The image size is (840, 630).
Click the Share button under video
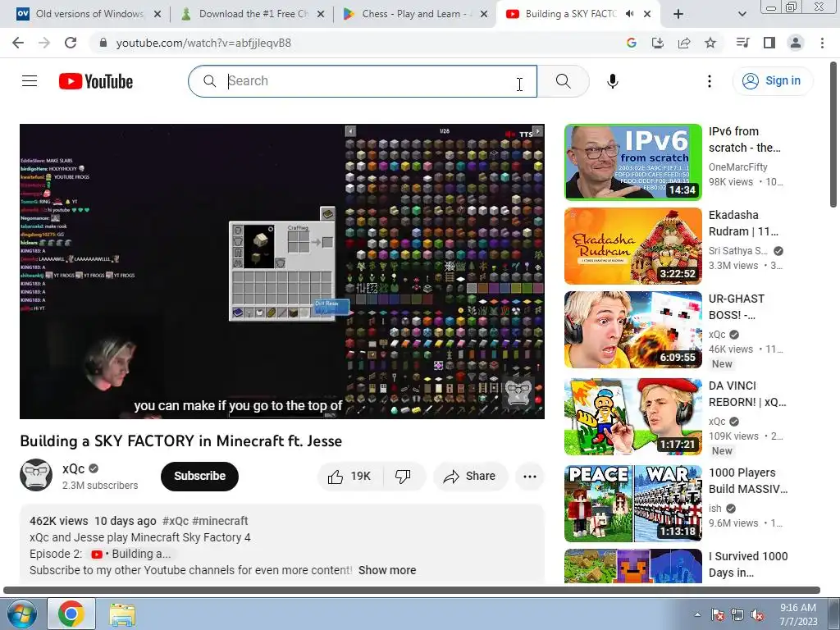tap(470, 476)
